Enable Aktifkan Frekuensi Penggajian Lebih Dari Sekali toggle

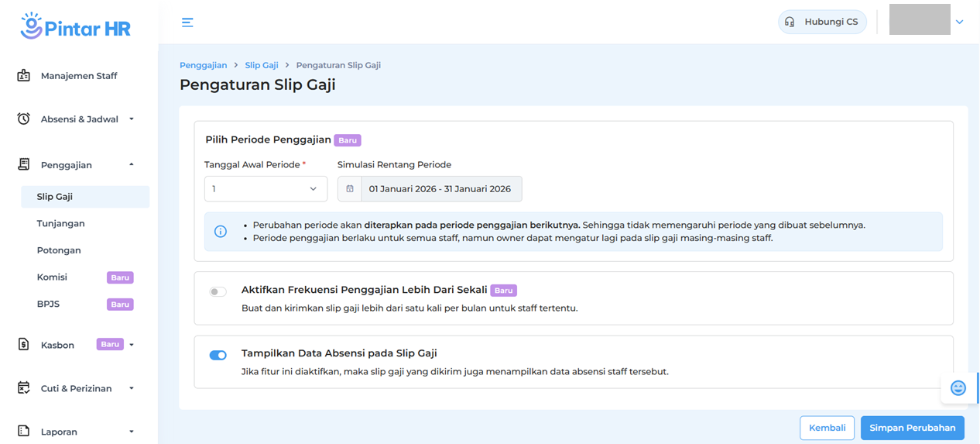(x=218, y=292)
